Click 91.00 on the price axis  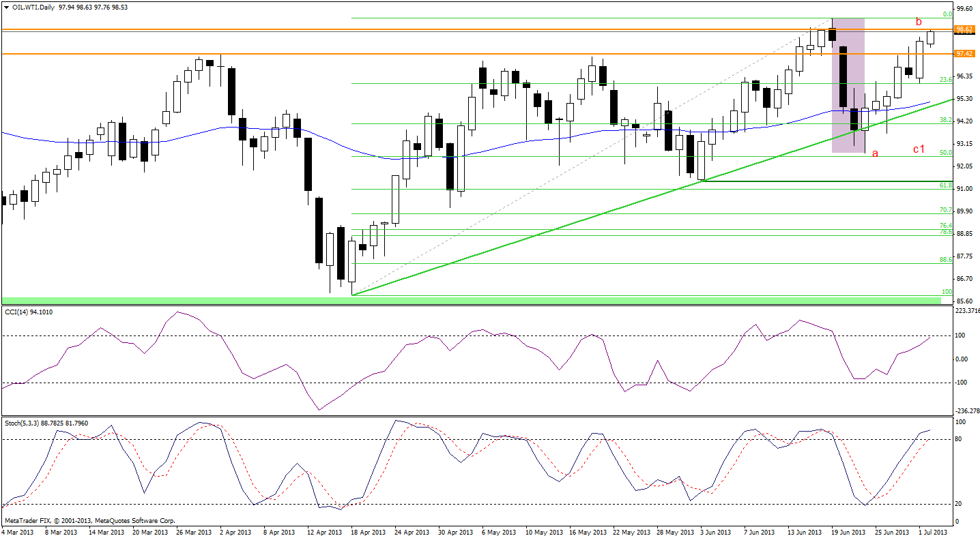(964, 188)
